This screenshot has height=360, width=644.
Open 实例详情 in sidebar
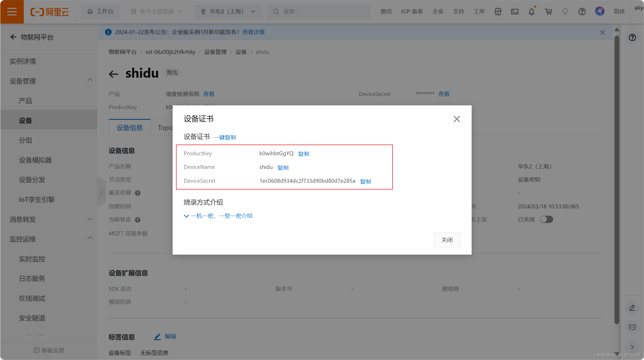(22, 61)
